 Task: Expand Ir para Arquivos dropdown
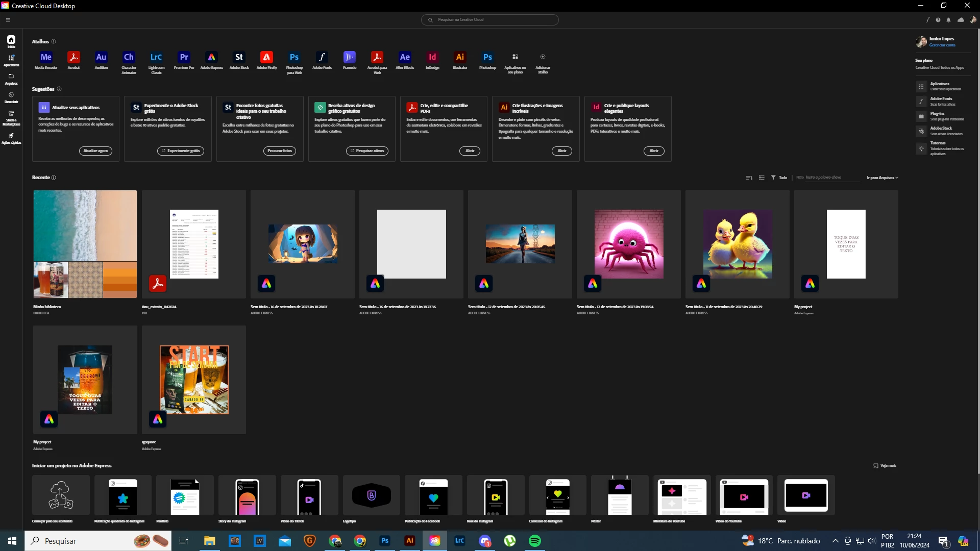[x=882, y=178]
